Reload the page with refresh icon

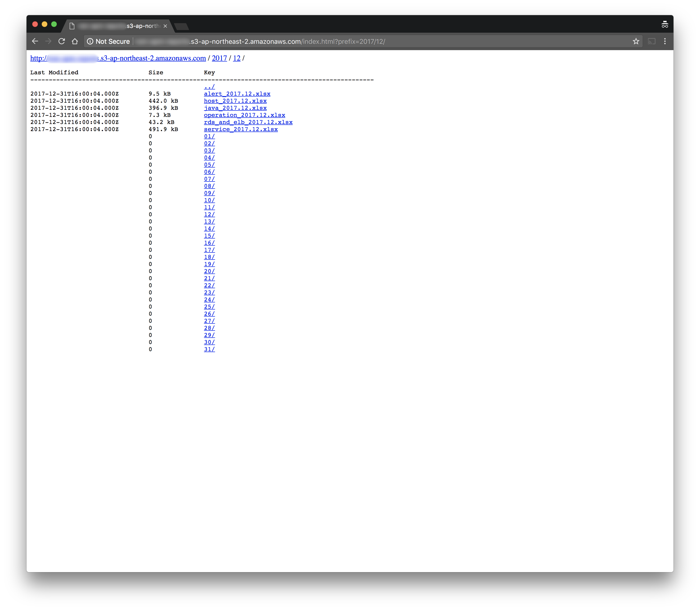(62, 41)
